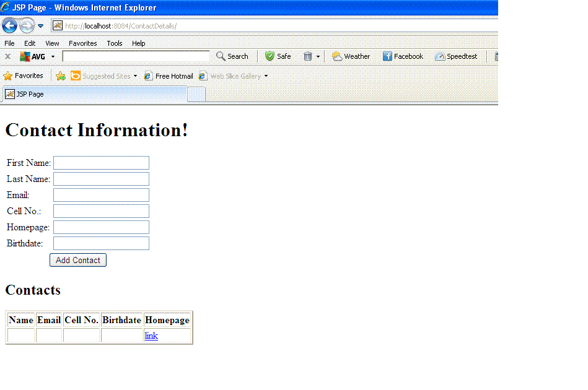This screenshot has height=390, width=588.
Task: Follow the Homepage 'link' hyperlink
Action: click(x=152, y=336)
